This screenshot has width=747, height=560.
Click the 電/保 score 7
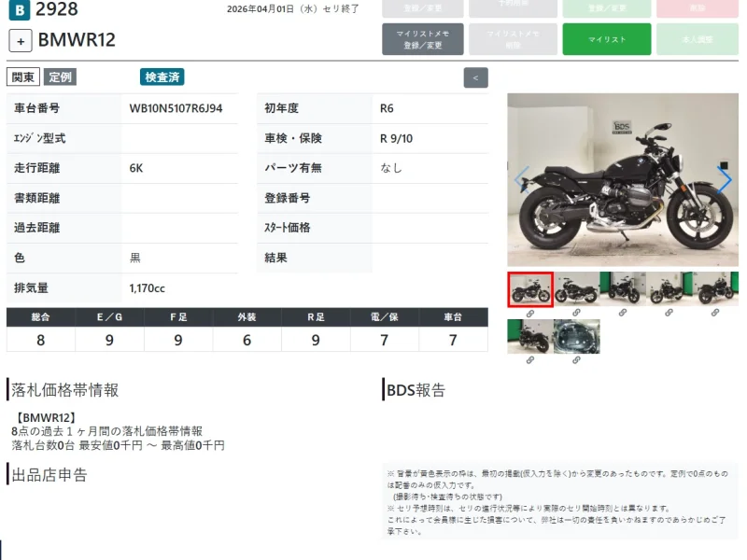(x=385, y=340)
